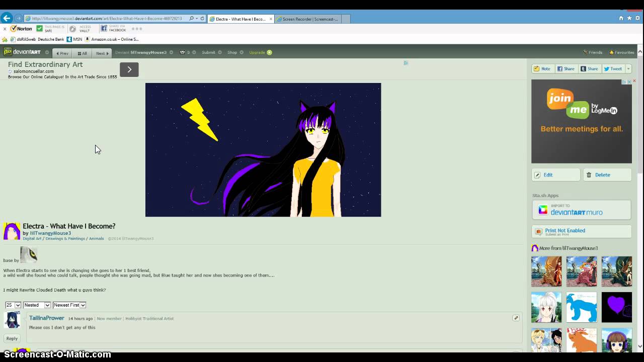
Task: Open the Drawings & Paintings category link
Action: pos(65,239)
